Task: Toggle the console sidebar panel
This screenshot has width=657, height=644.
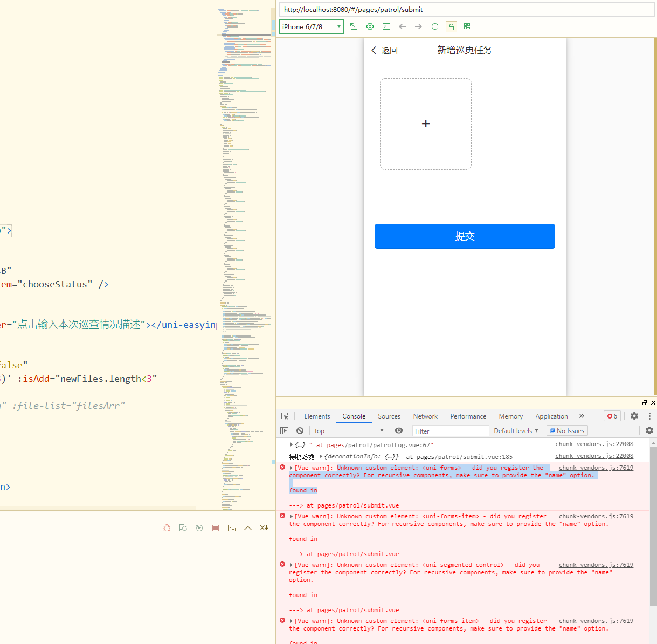Action: [285, 431]
